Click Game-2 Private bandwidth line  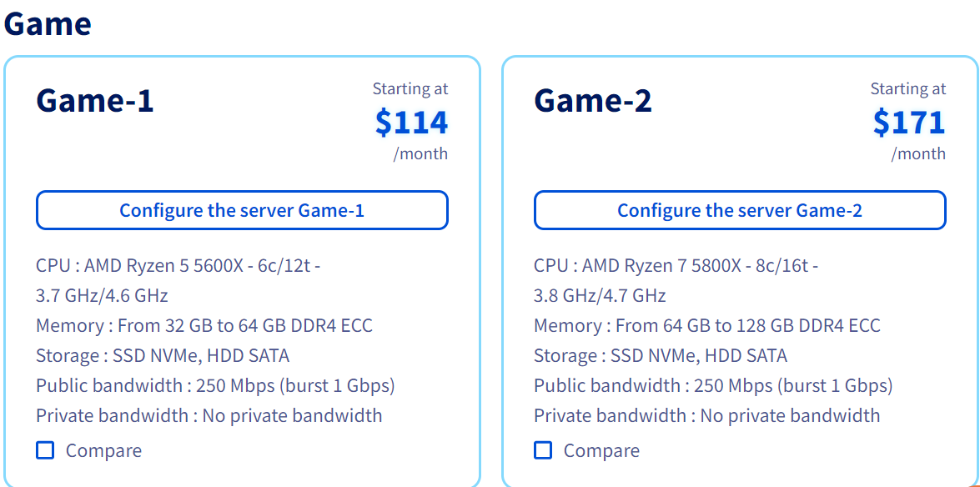coord(707,415)
